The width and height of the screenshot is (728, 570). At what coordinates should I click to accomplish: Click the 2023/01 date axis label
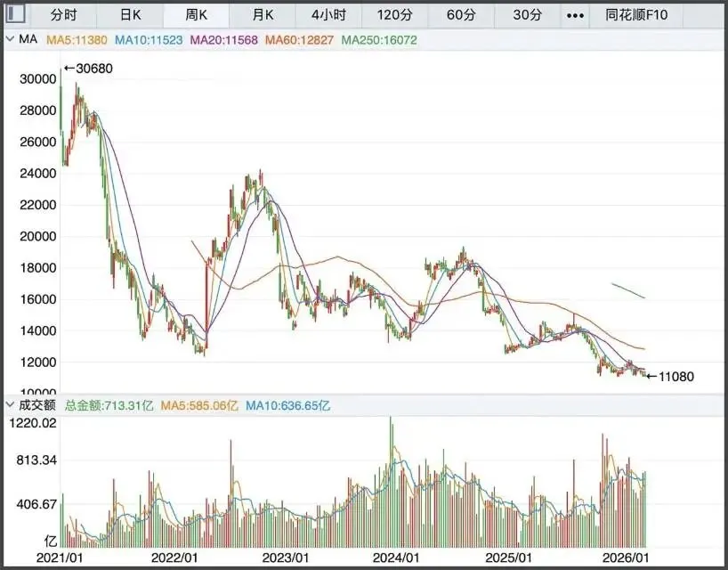pyautogui.click(x=286, y=557)
